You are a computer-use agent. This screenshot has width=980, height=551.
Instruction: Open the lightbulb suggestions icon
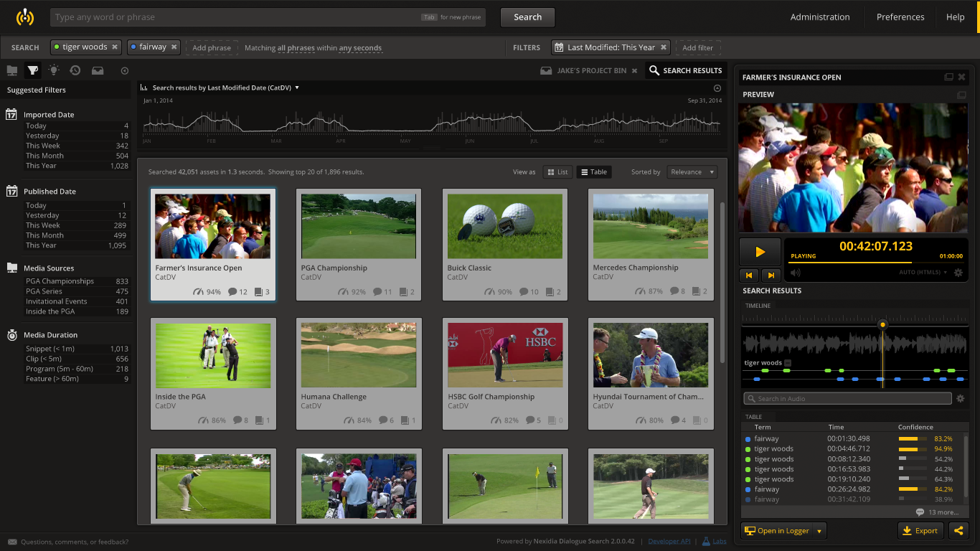[x=54, y=70]
